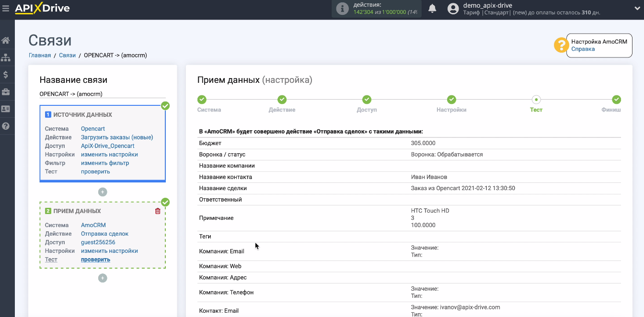Go to the Система step circle
Image resolution: width=644 pixels, height=317 pixels.
click(202, 100)
